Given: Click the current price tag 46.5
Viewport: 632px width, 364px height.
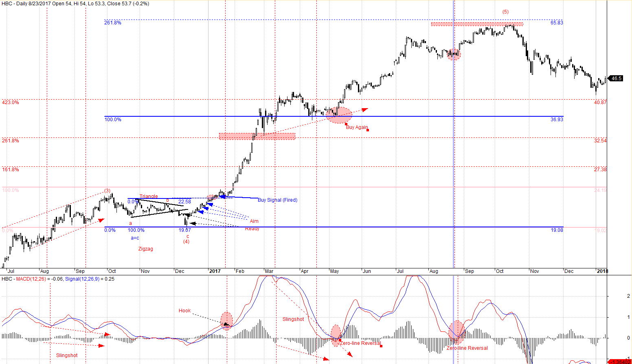Looking at the screenshot, I should click(x=616, y=78).
